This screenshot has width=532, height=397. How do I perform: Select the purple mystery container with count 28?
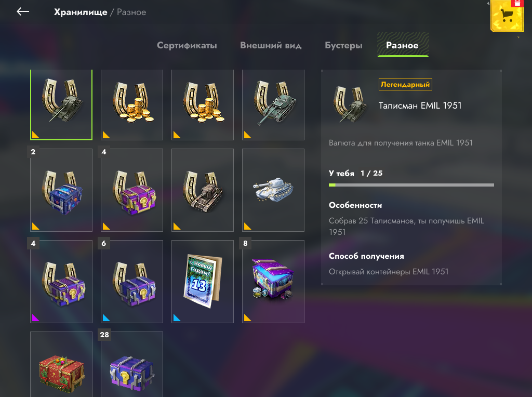(x=132, y=364)
